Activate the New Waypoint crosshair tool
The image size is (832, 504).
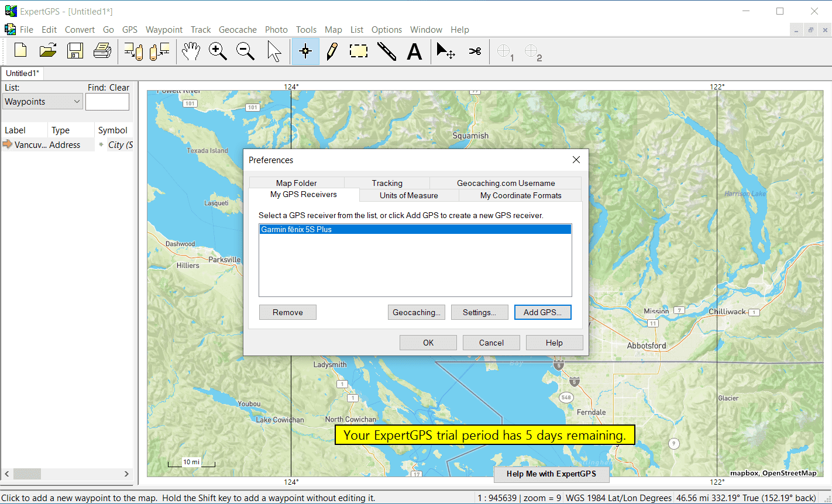pos(305,51)
